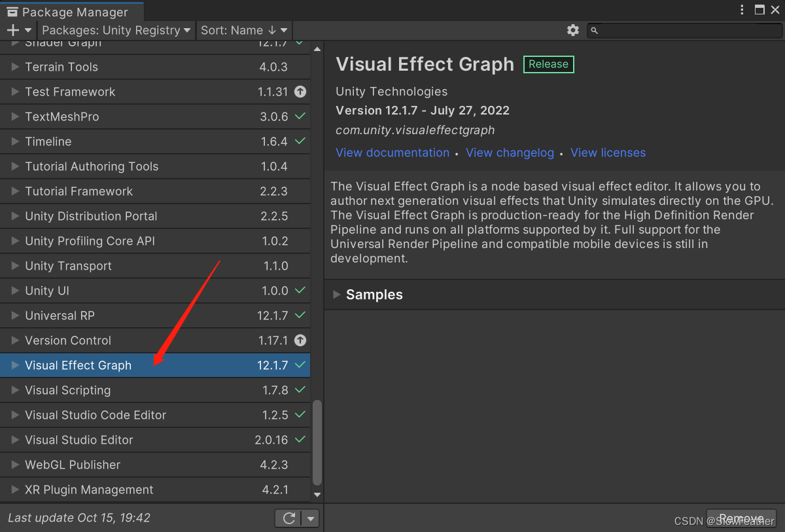Expand the Tutorial Authoring Tools versions
The height and width of the screenshot is (532, 785).
click(x=15, y=166)
